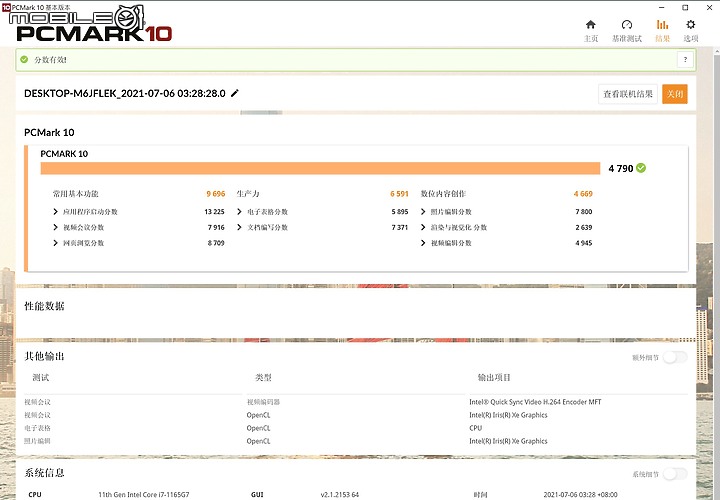720x500 pixels.
Task: Click the output item entry labelled CPU
Action: click(476, 428)
